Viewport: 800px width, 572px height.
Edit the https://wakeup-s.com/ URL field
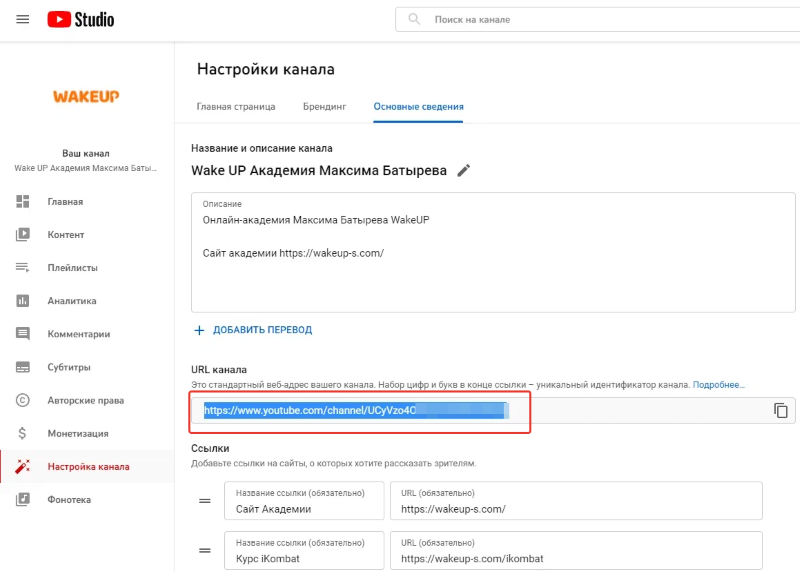577,501
